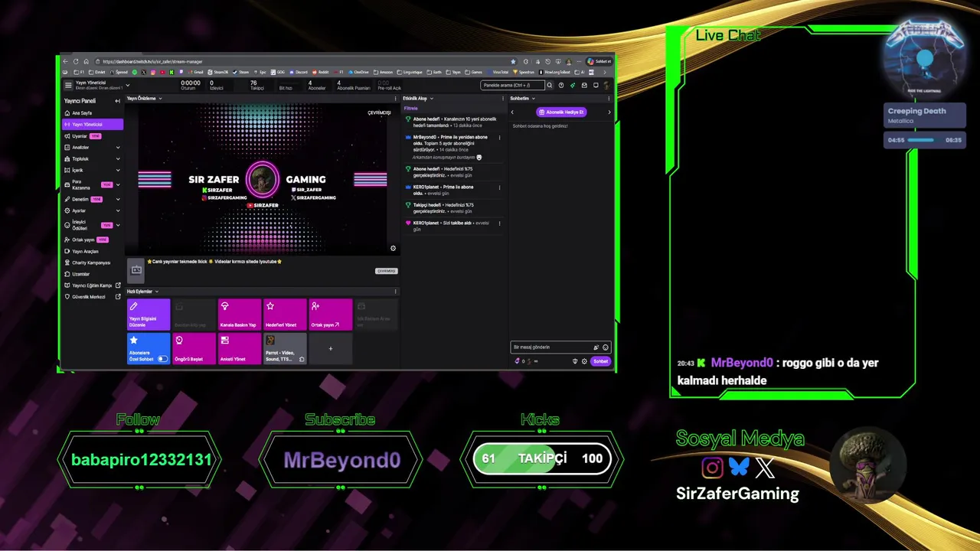
Task: Open the Etkinlik Akışı panel dropdown
Action: click(431, 98)
